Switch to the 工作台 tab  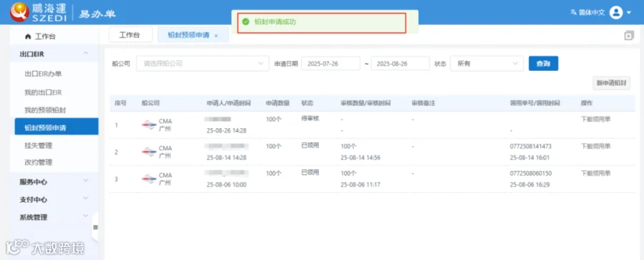tap(130, 35)
